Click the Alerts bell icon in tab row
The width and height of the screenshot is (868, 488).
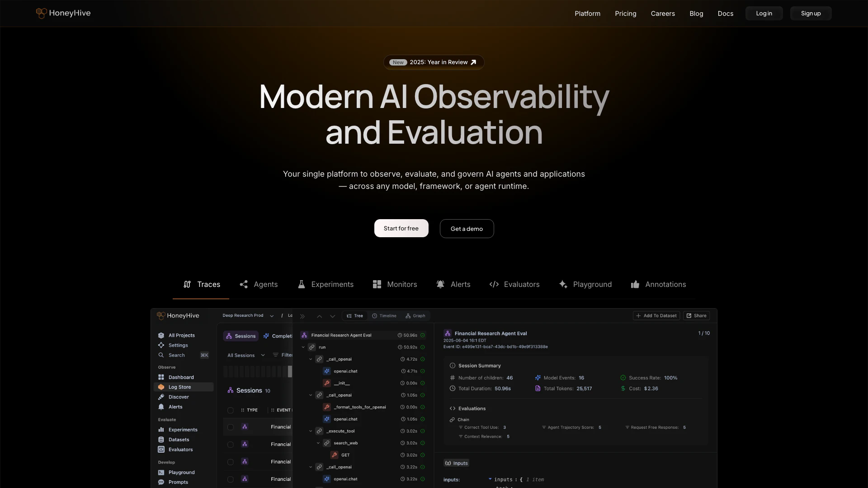point(440,284)
